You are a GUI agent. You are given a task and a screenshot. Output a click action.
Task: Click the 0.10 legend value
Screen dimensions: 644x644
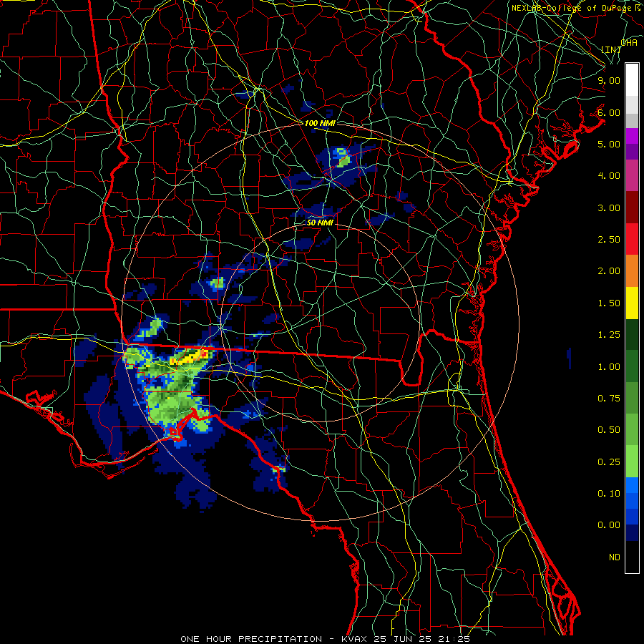pos(609,494)
